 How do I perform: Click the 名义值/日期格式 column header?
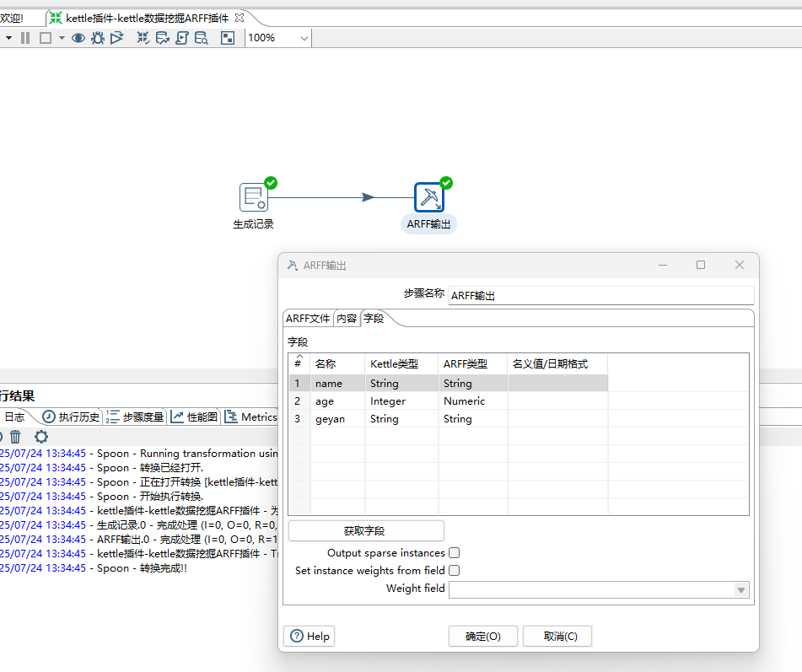coord(557,363)
